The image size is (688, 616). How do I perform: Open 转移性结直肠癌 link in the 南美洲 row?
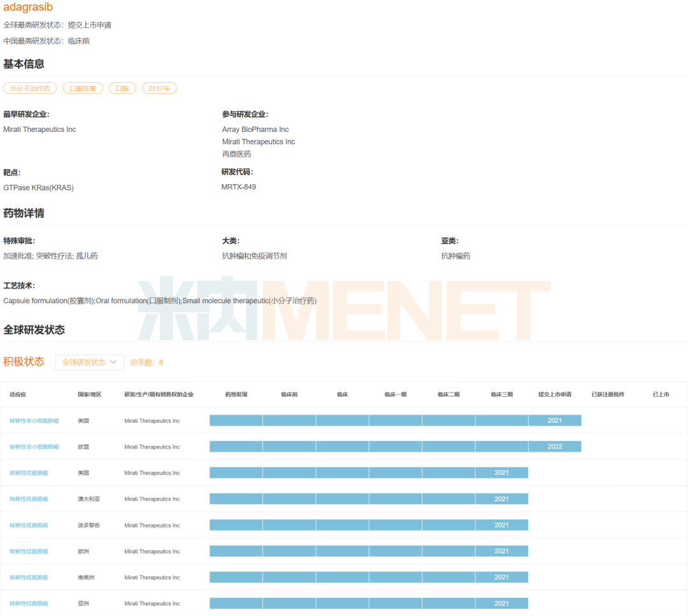click(29, 578)
